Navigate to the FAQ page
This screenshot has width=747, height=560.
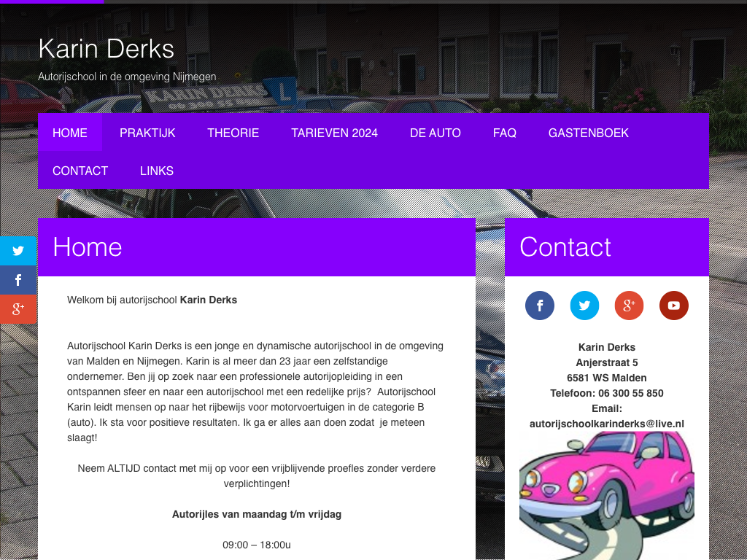(505, 133)
